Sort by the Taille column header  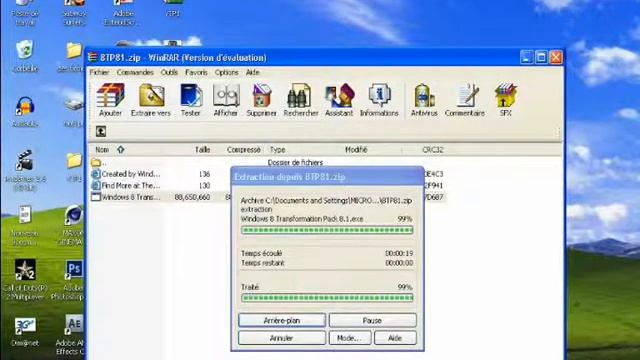tap(202, 150)
